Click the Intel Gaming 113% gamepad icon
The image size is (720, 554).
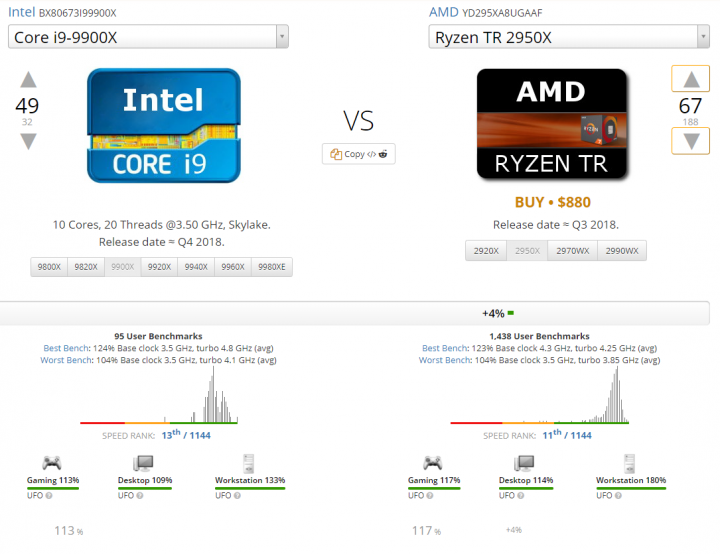click(x=52, y=463)
